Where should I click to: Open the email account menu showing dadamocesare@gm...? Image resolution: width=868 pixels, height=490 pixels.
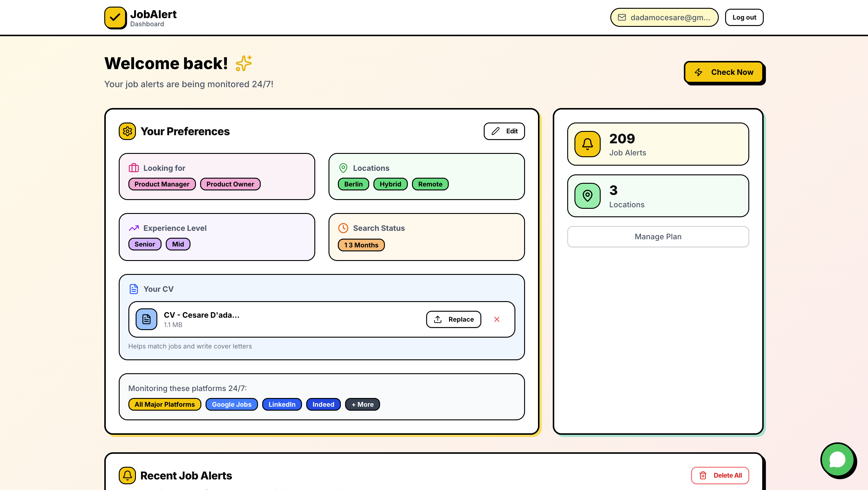[664, 17]
